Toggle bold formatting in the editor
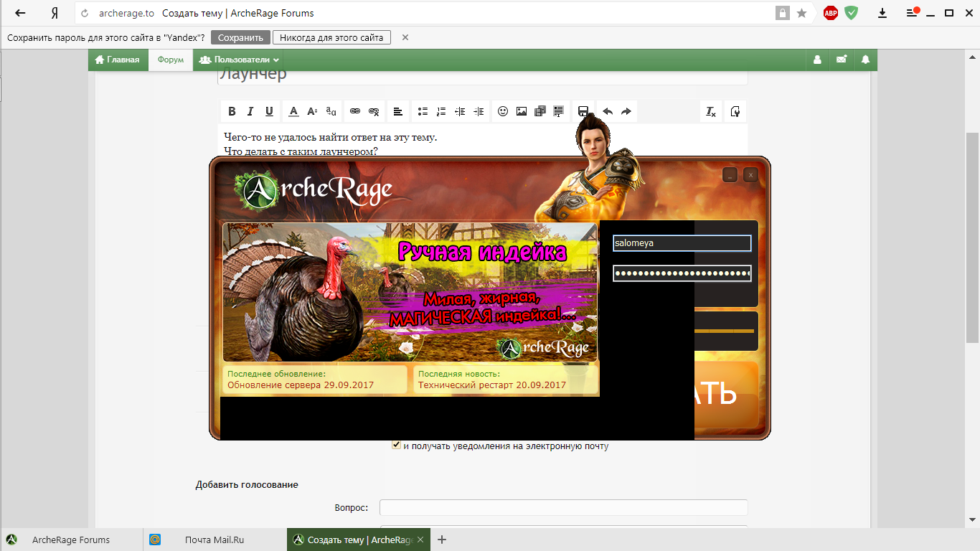Screen dimensions: 980x551 tap(232, 111)
